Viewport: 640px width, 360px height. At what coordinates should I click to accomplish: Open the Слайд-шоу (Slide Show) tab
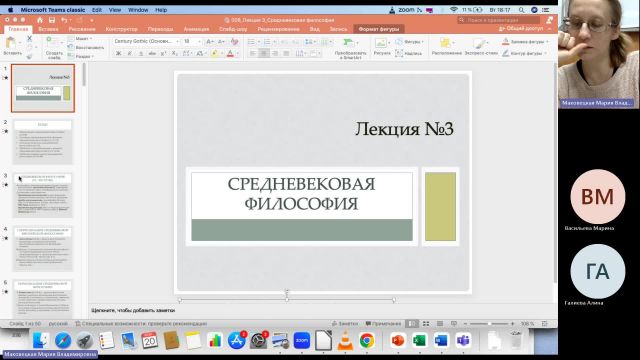pyautogui.click(x=233, y=29)
